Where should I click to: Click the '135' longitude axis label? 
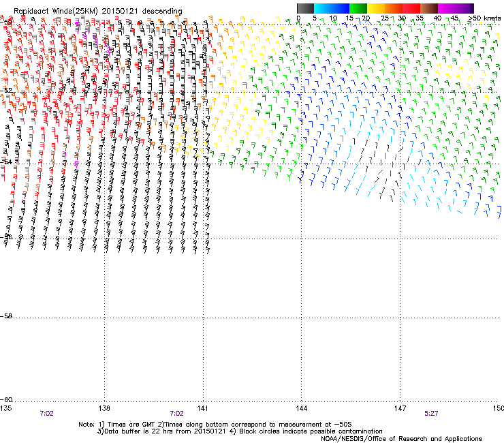(x=5, y=408)
